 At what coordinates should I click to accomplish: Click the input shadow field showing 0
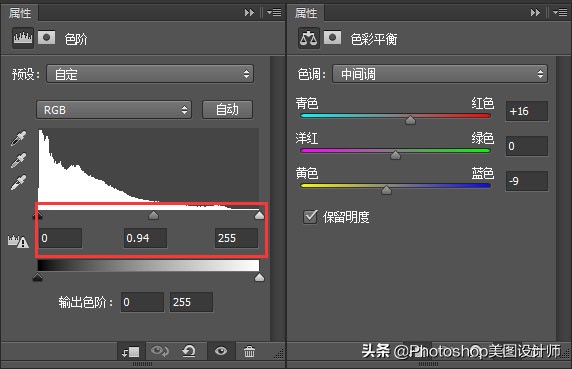coord(61,238)
